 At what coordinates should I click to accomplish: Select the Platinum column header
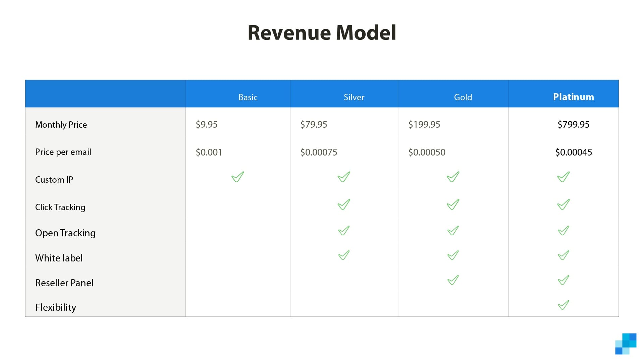[x=573, y=97]
